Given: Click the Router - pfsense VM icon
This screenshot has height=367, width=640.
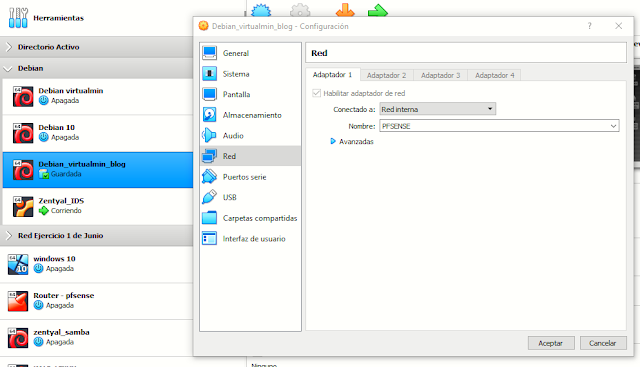Looking at the screenshot, I should click(18, 301).
